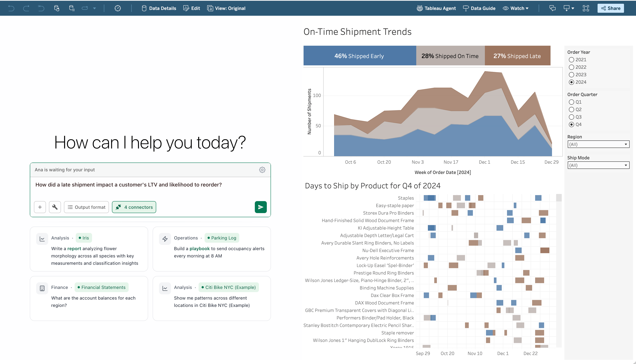
Task: Select the Parking Log playbook suggestion card
Action: (x=211, y=249)
